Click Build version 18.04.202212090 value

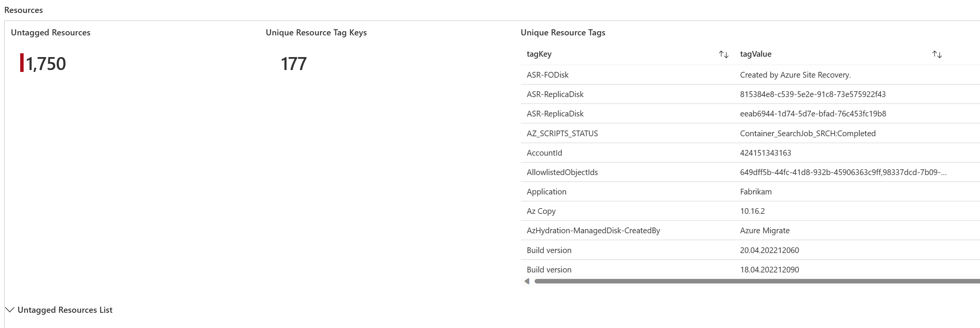click(x=769, y=270)
